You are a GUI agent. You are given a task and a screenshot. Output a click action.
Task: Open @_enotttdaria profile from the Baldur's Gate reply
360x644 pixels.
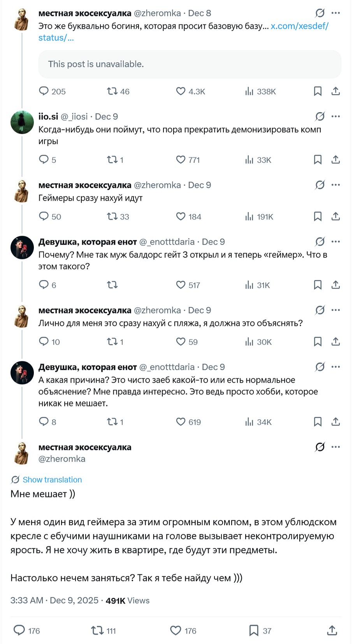167,242
